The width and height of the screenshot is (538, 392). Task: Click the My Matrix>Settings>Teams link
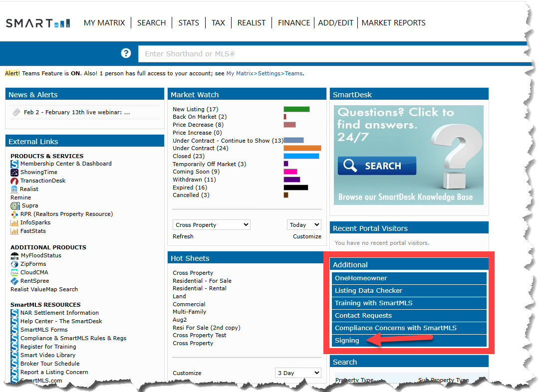click(264, 73)
